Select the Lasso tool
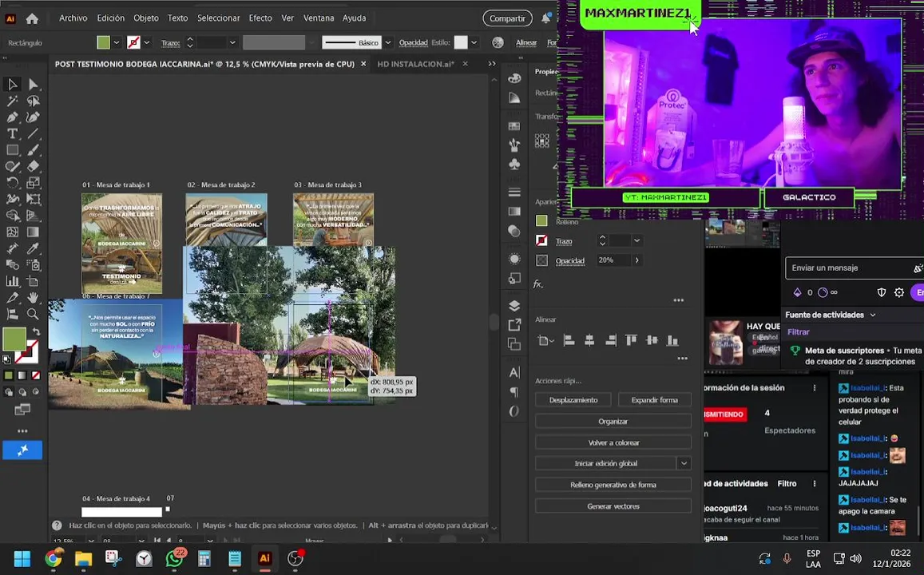 33,101
